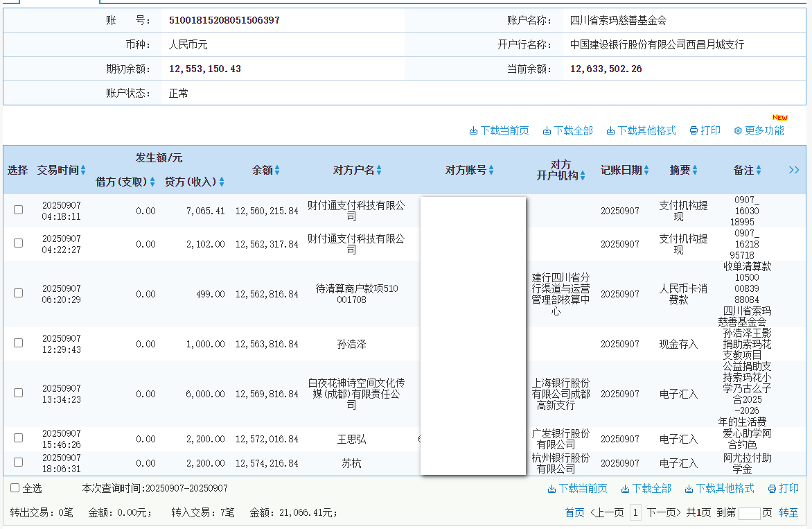This screenshot has height=529, width=812.
Task: Click the top 打印 printer icon
Action: point(694,131)
